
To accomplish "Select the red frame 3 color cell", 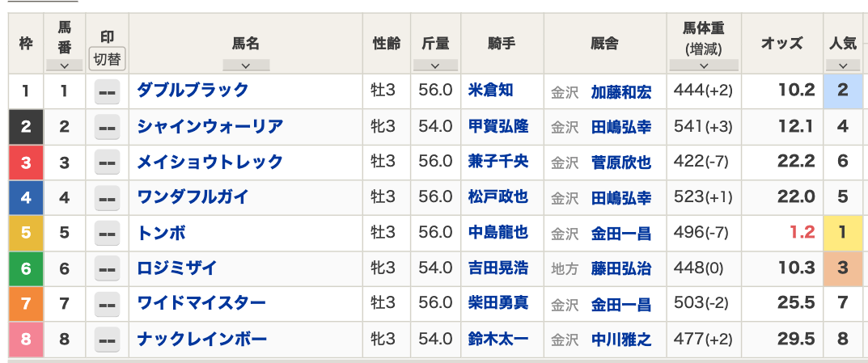I will (25, 163).
